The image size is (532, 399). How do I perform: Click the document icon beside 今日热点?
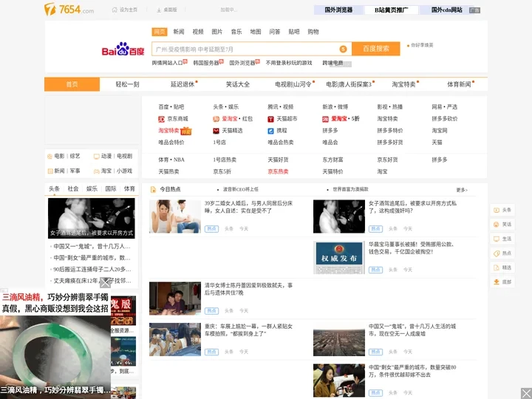[154, 189]
